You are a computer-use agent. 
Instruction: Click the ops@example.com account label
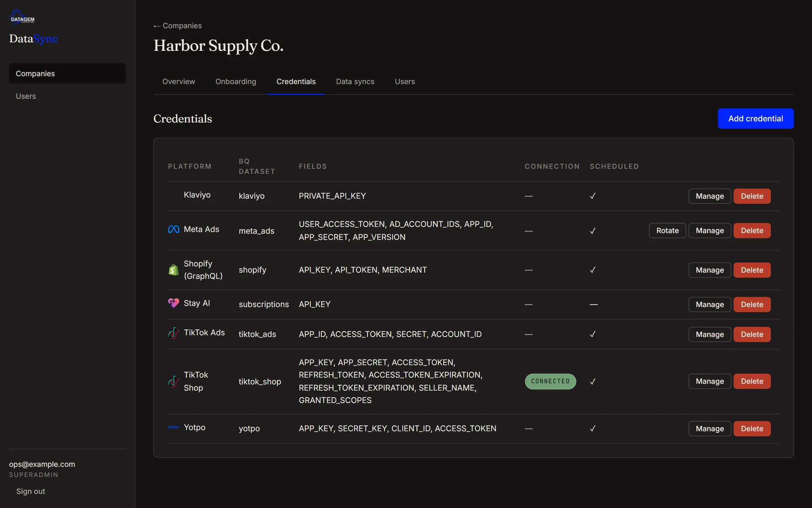coord(42,464)
